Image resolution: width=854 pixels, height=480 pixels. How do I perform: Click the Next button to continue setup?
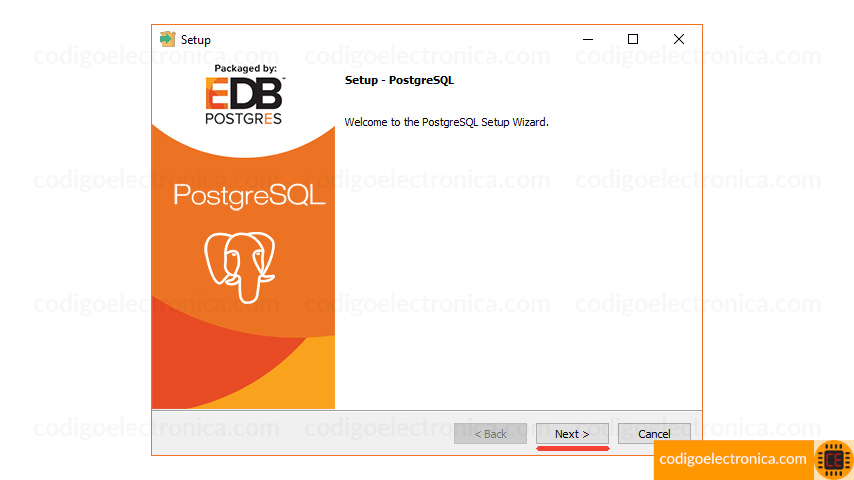[572, 434]
